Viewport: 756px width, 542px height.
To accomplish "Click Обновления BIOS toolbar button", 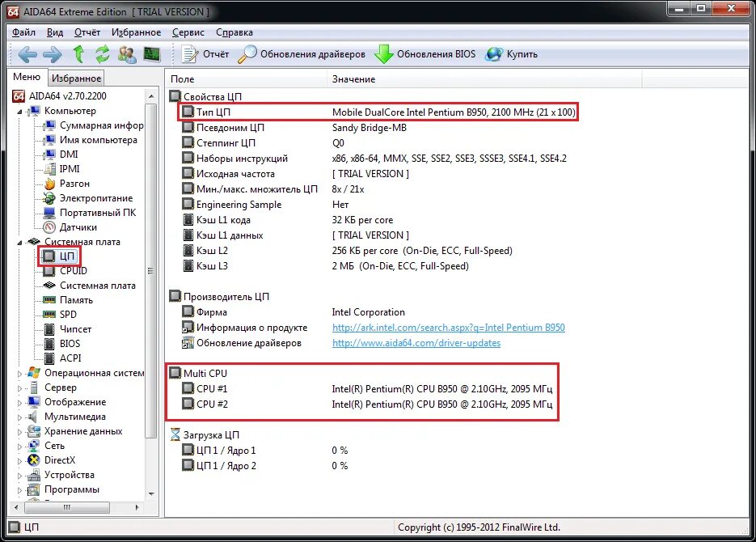I will (424, 54).
